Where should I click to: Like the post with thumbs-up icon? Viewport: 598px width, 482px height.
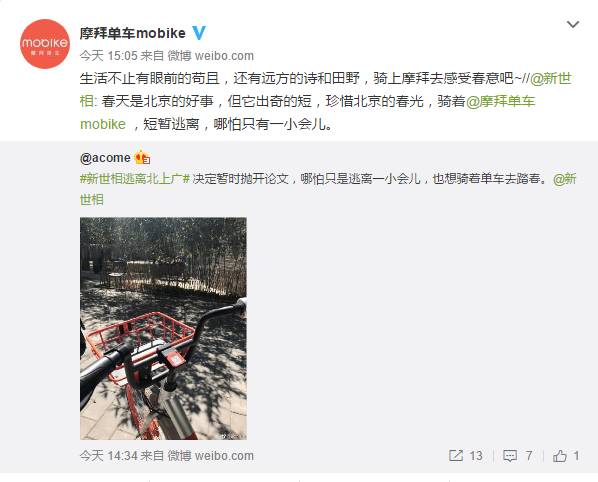click(x=560, y=455)
